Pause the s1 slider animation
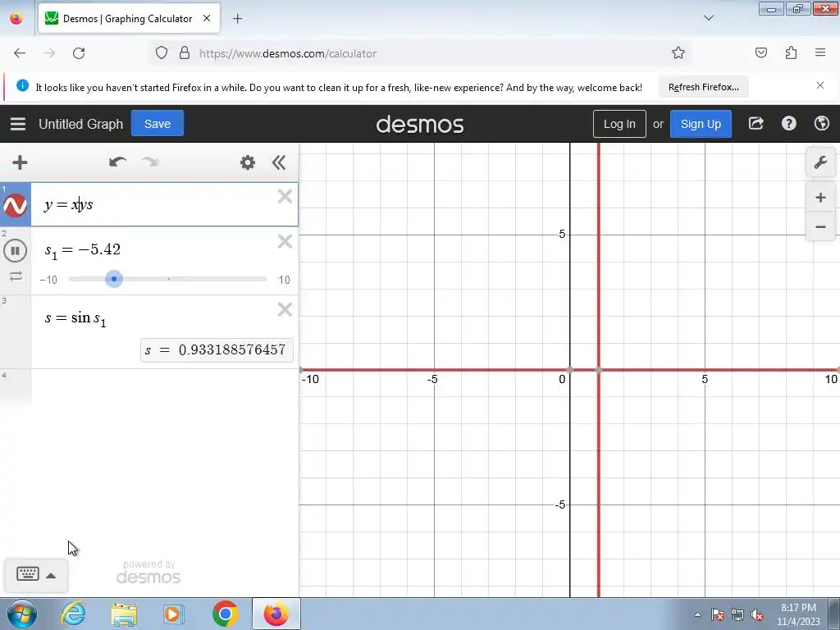This screenshot has height=630, width=840. [x=15, y=250]
